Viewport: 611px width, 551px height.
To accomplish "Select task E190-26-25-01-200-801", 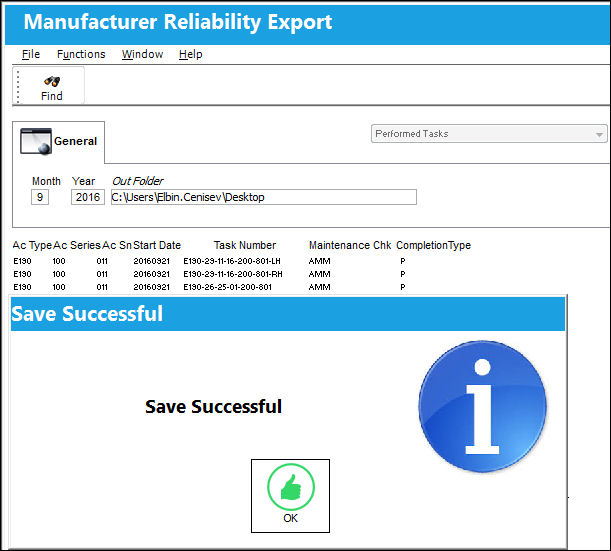I will (x=228, y=287).
